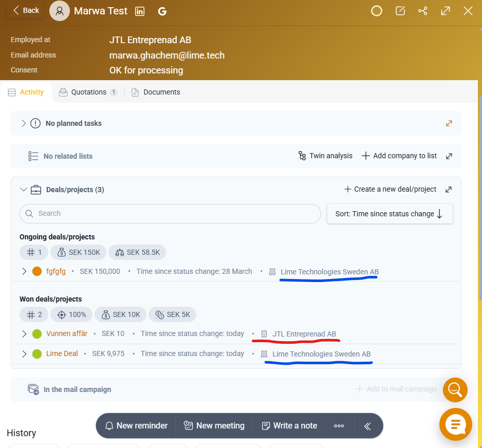Click the Ongoing deals/projects heading
The width and height of the screenshot is (482, 448).
[x=57, y=237]
